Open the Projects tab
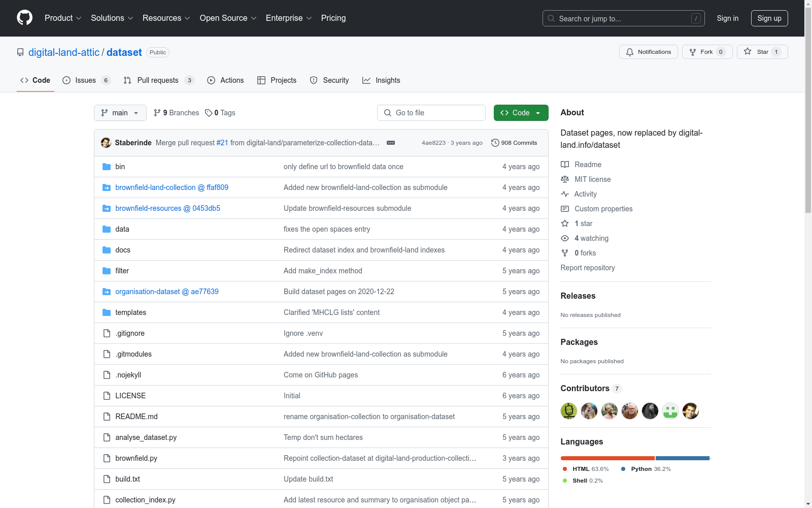This screenshot has width=812, height=508. [x=277, y=80]
